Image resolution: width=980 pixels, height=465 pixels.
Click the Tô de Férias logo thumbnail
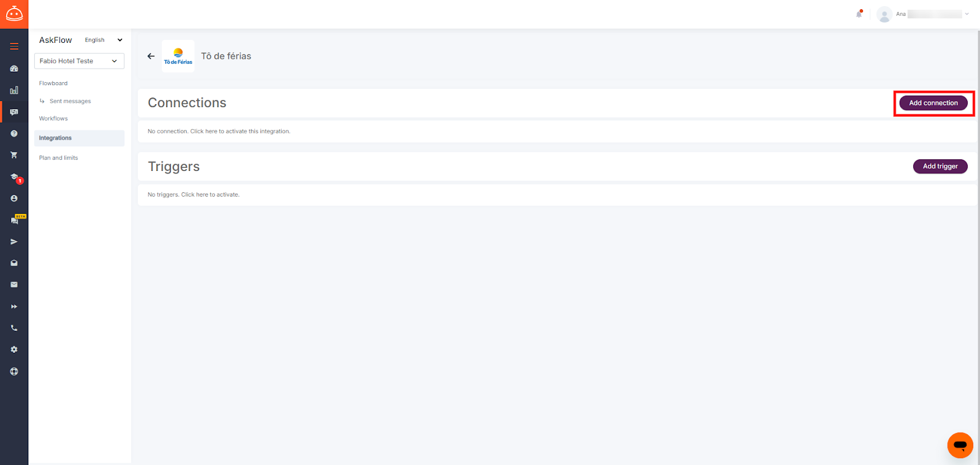[178, 56]
